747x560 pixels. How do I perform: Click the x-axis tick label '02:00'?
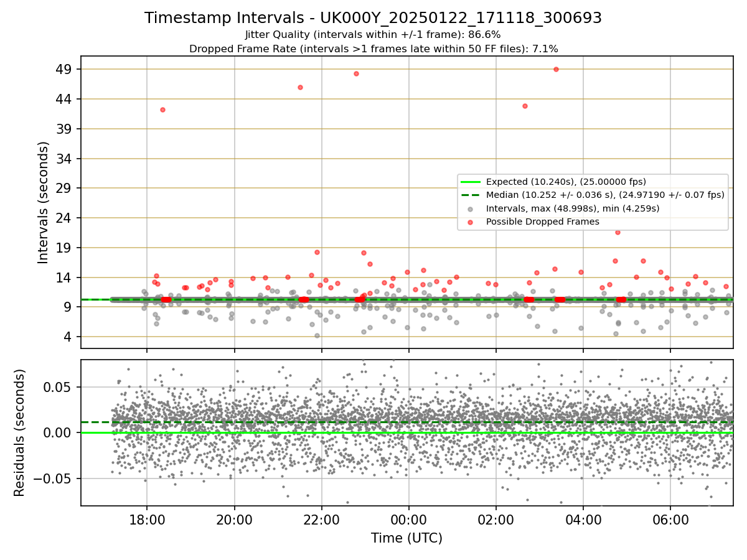pos(496,520)
